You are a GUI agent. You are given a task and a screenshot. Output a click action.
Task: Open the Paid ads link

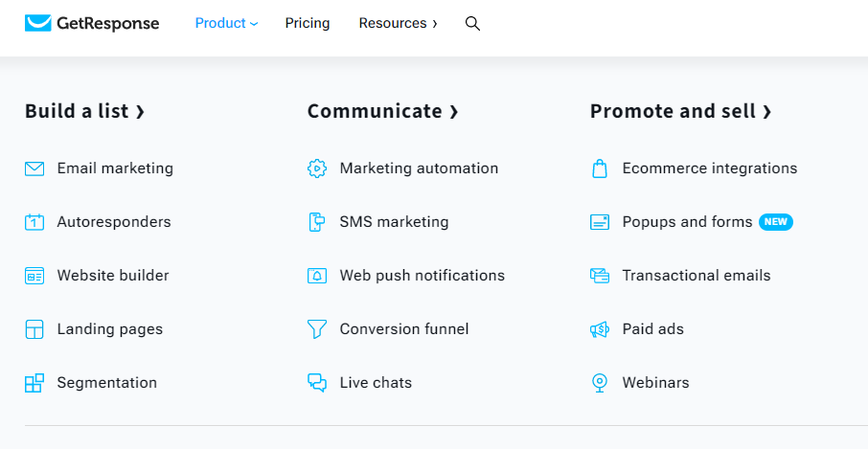[653, 329]
